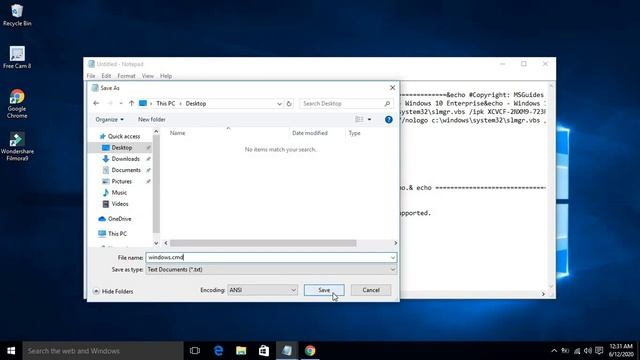
Task: Open Recycle Bin desktop icon
Action: point(17,16)
